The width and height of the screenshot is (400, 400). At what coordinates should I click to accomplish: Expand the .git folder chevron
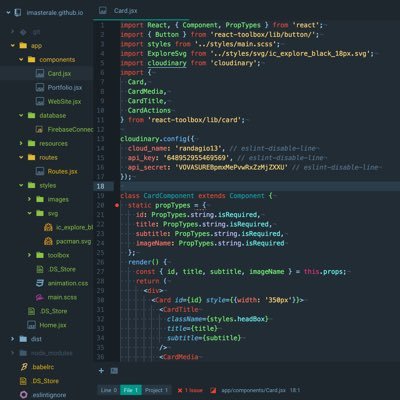(x=13, y=32)
